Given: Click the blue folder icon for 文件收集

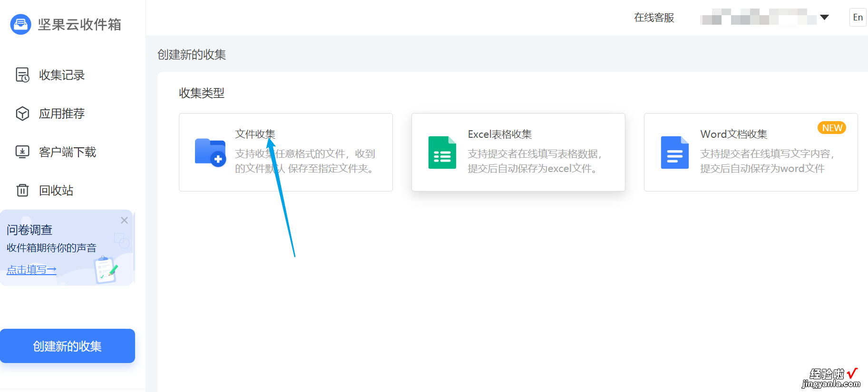Looking at the screenshot, I should click(x=210, y=153).
